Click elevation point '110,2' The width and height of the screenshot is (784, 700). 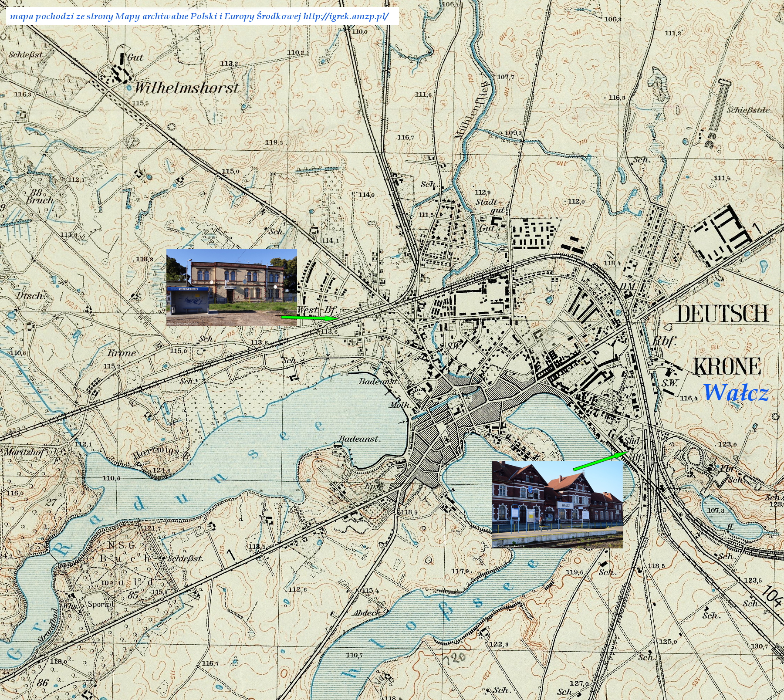[x=295, y=53]
